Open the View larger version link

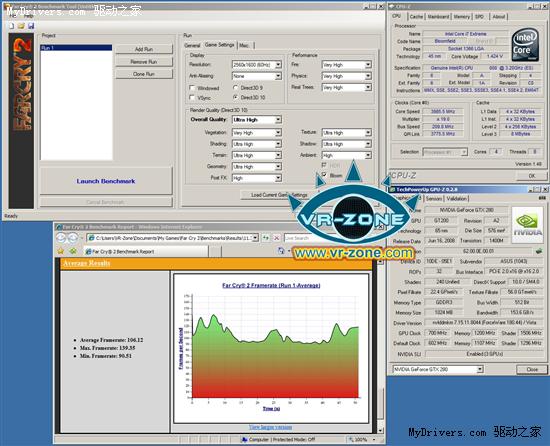270,427
